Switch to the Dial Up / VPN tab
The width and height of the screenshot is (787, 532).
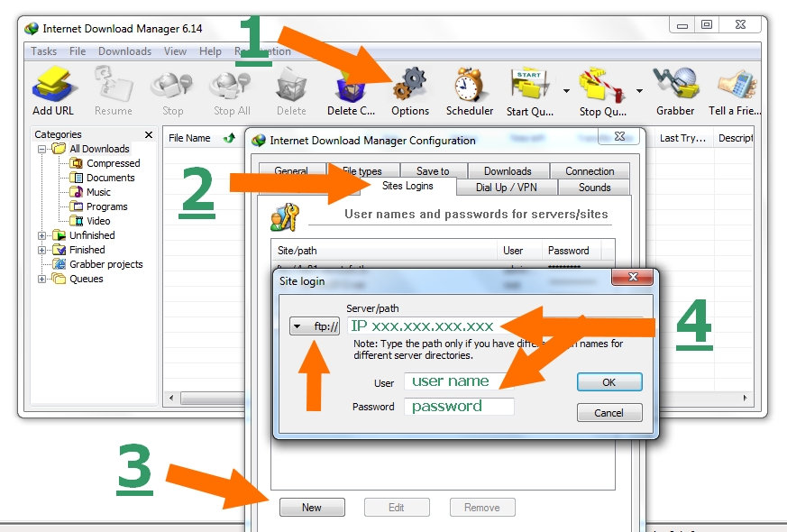(x=507, y=188)
